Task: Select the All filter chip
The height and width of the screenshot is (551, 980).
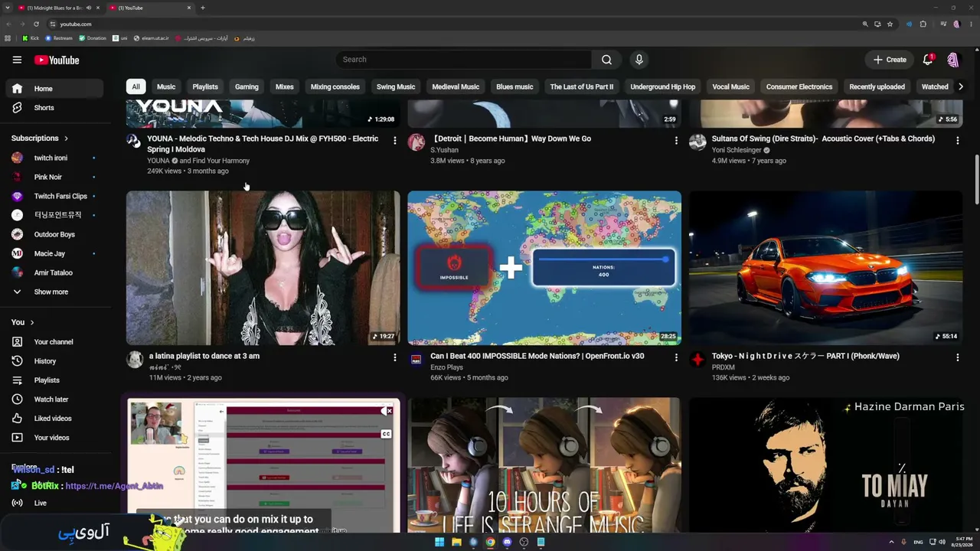Action: (136, 86)
